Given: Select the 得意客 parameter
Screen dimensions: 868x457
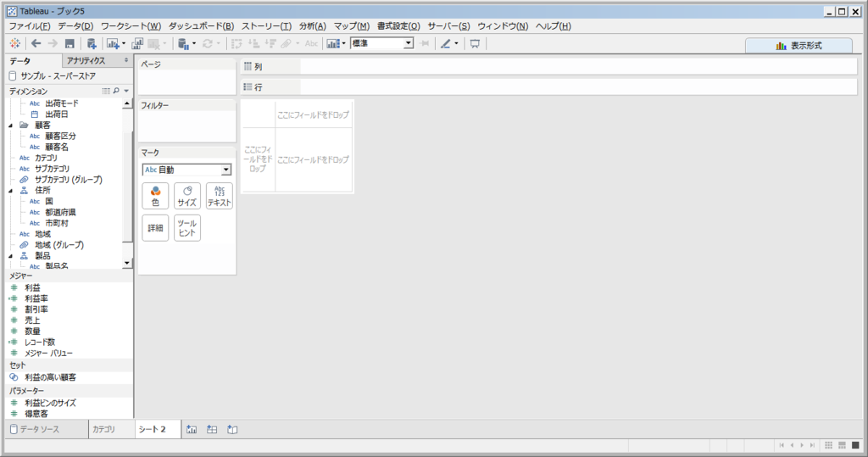Looking at the screenshot, I should click(x=36, y=414).
